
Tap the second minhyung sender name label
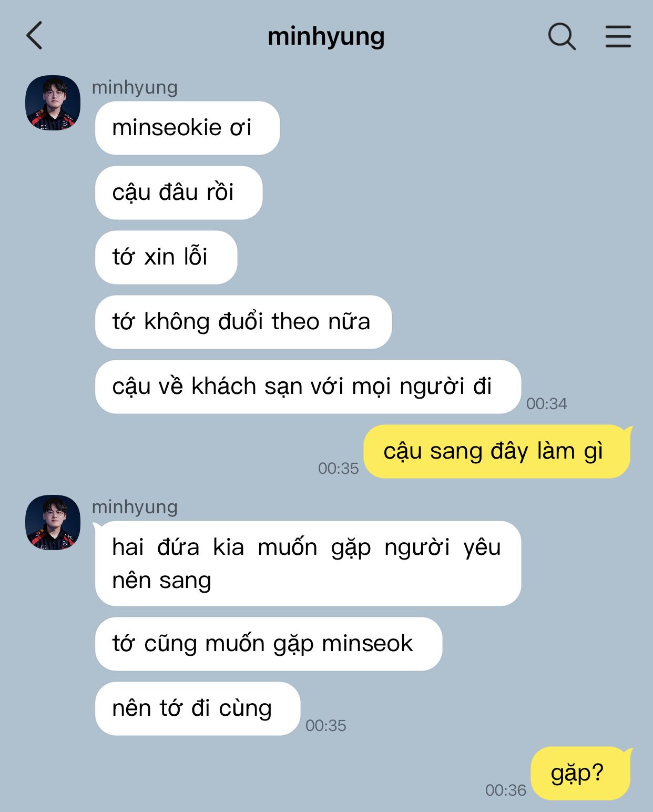(135, 507)
